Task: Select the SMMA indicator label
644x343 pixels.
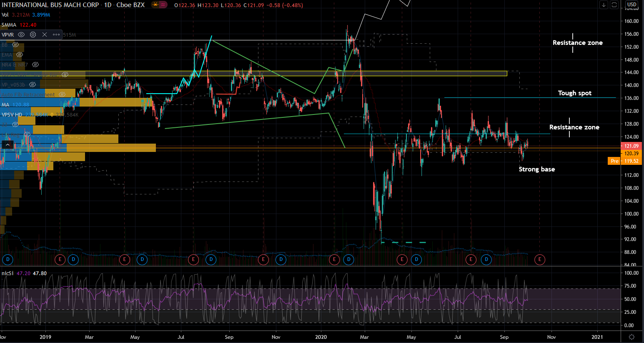Action: (9, 25)
